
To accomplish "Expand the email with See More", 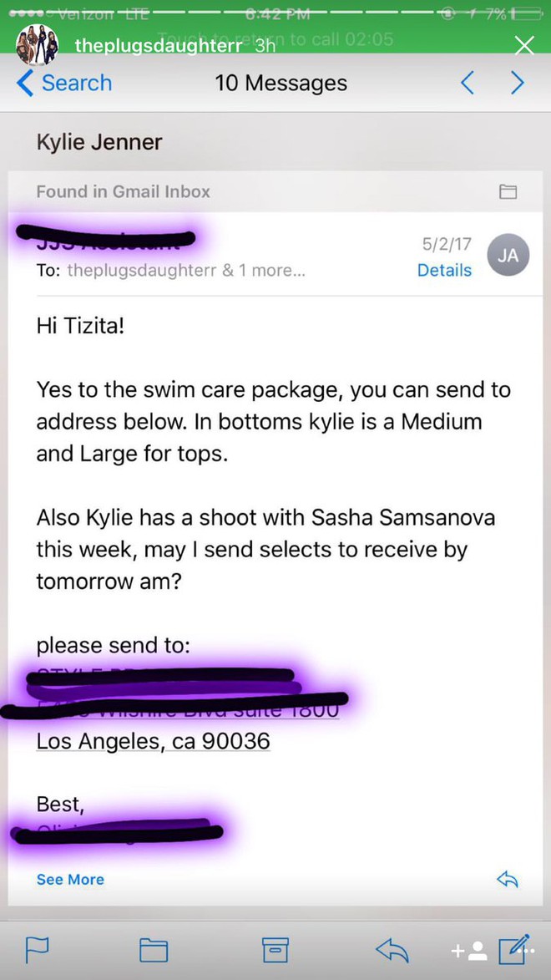I will [70, 879].
